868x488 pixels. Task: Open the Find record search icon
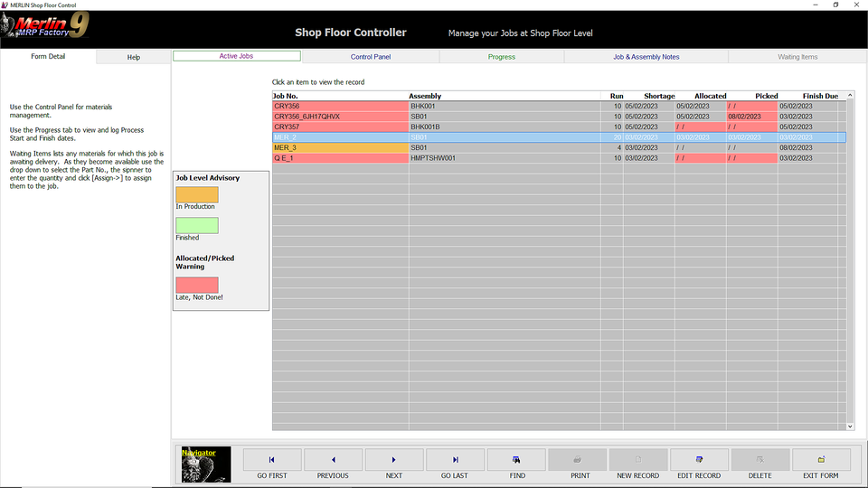tap(516, 460)
